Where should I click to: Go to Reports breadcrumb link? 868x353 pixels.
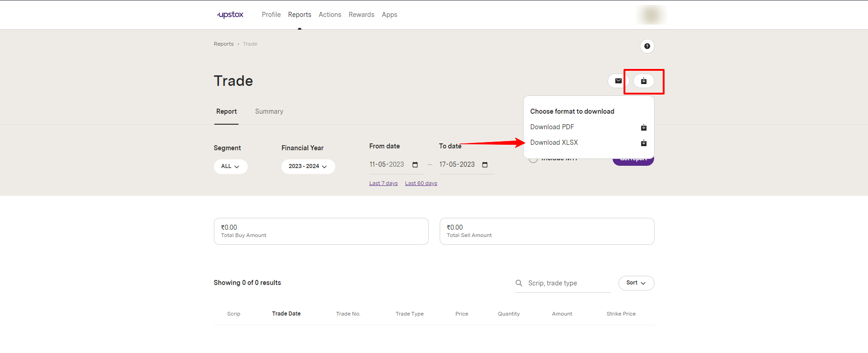[223, 44]
